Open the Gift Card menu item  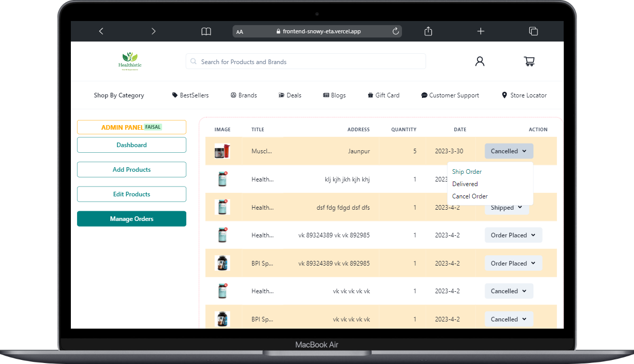[383, 95]
